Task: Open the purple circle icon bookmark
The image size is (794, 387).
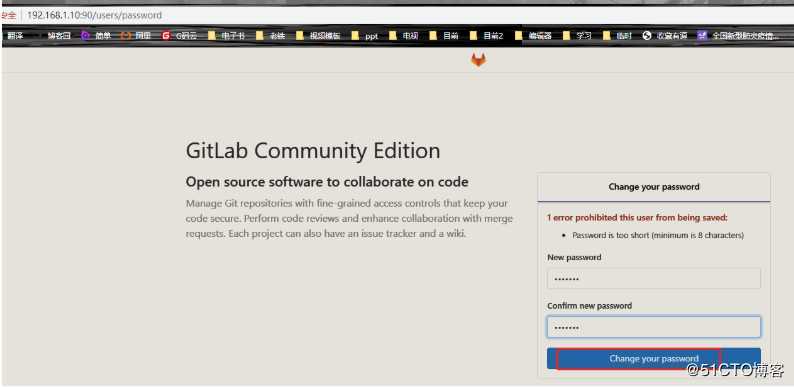Action: (x=96, y=36)
